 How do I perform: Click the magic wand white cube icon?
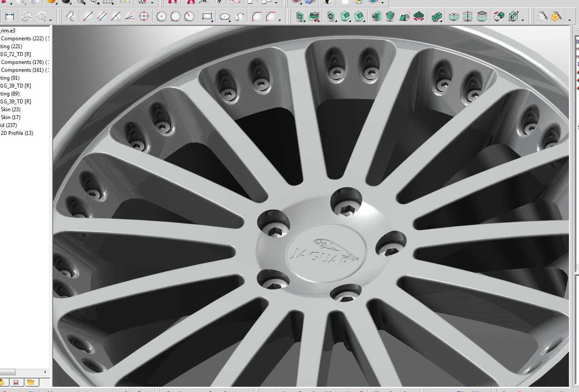click(x=543, y=17)
